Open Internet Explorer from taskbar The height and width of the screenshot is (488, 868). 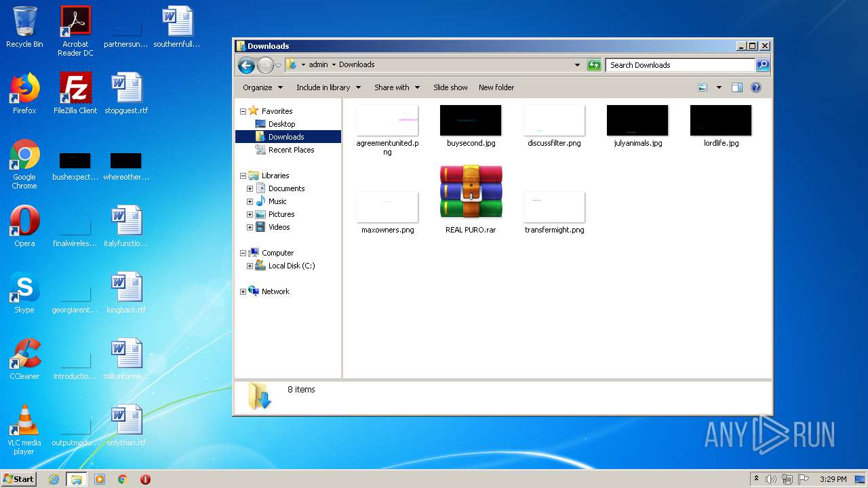click(54, 479)
